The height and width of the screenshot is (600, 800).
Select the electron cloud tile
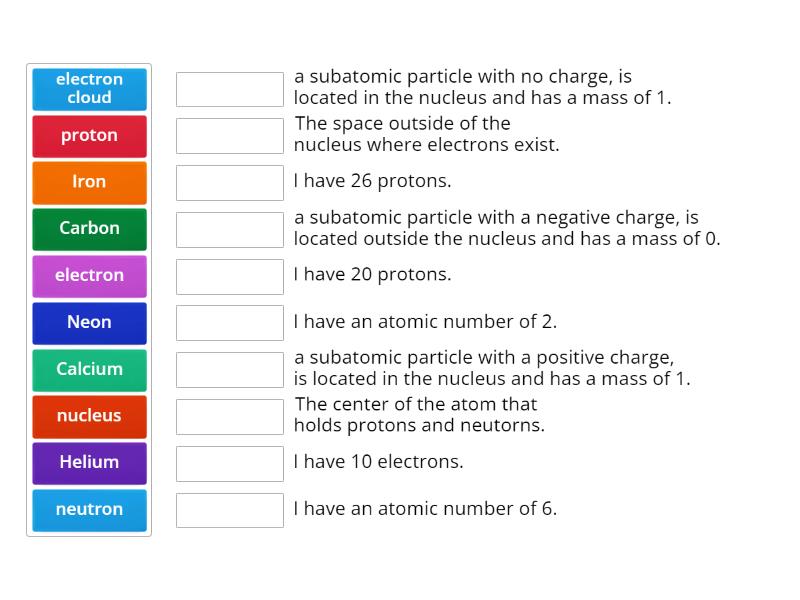(89, 88)
